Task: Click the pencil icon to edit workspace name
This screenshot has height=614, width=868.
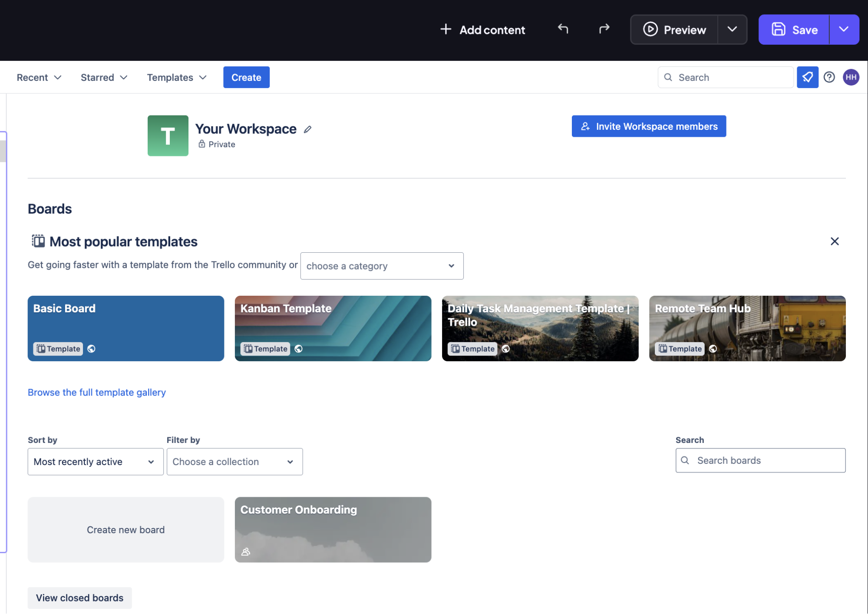Action: pos(307,129)
